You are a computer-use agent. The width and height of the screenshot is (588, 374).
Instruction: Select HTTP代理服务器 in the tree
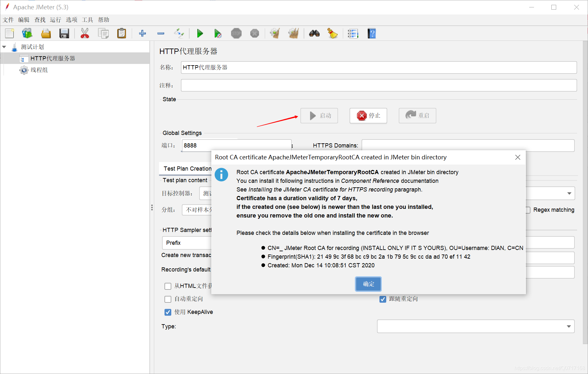tap(53, 58)
